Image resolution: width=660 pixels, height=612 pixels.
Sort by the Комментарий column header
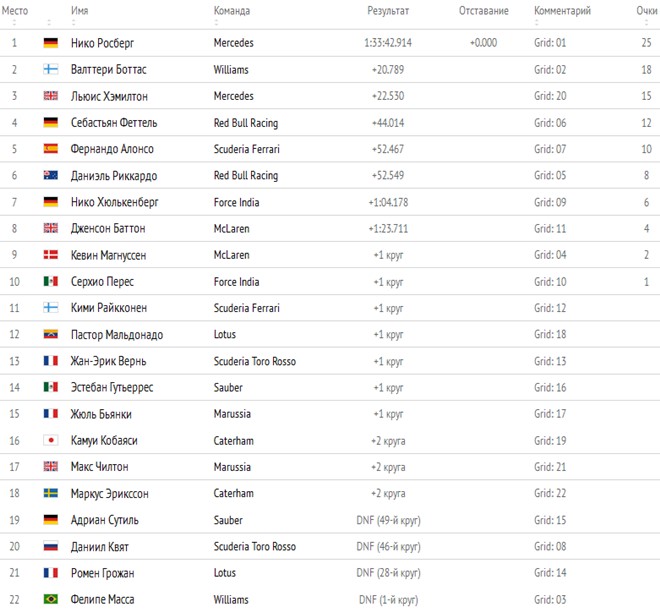pos(562,11)
